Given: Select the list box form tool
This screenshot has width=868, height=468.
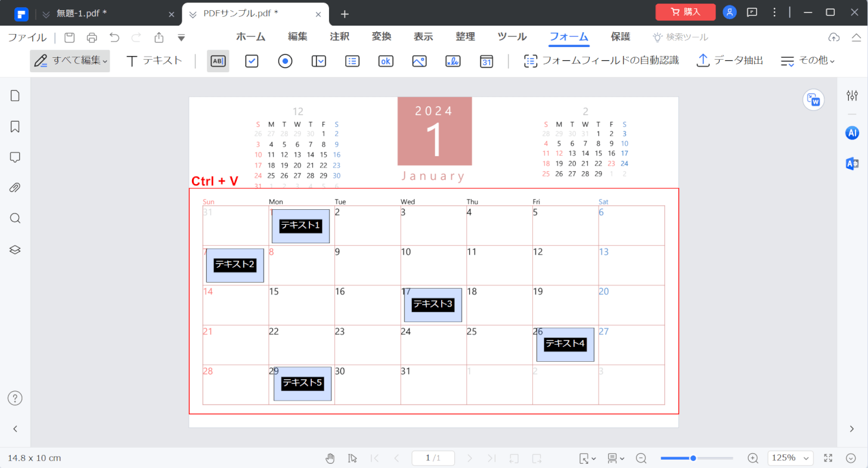Looking at the screenshot, I should [x=352, y=61].
